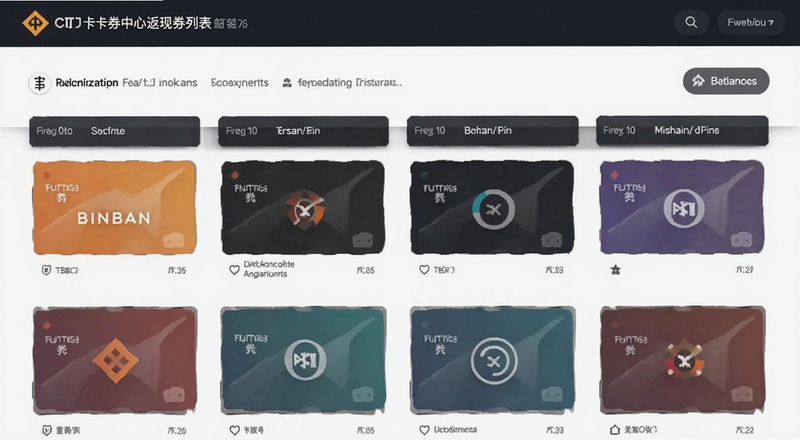
Task: Open the orange BINBAN voucher card
Action: [114, 208]
